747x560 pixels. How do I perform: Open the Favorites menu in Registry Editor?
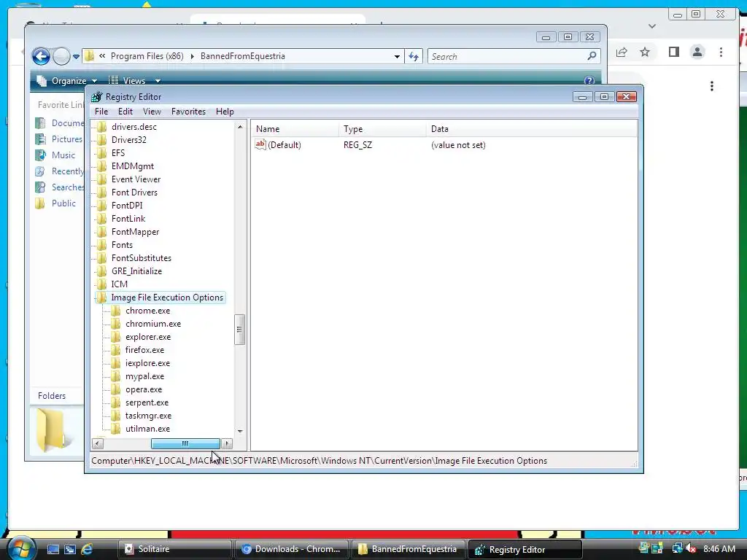pos(188,112)
